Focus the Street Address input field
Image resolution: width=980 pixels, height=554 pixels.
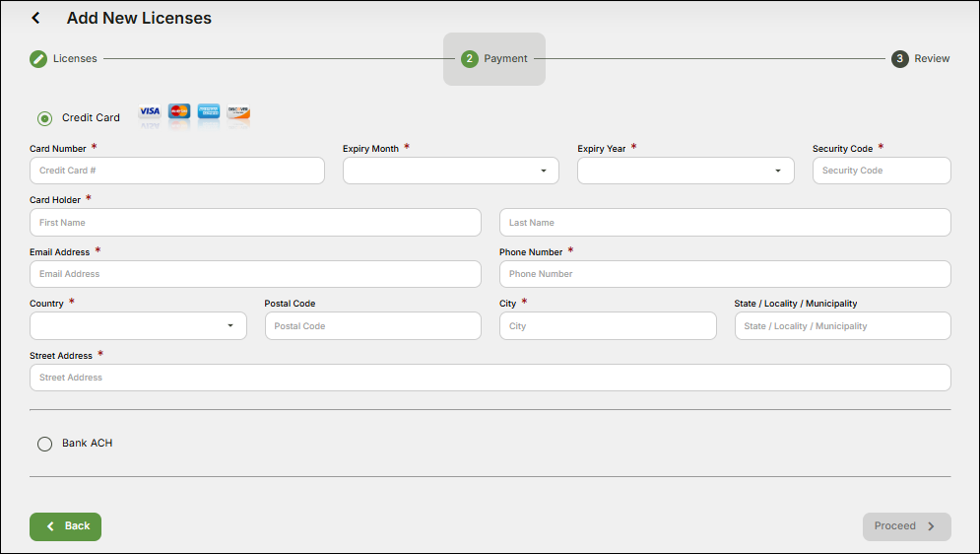pyautogui.click(x=490, y=378)
